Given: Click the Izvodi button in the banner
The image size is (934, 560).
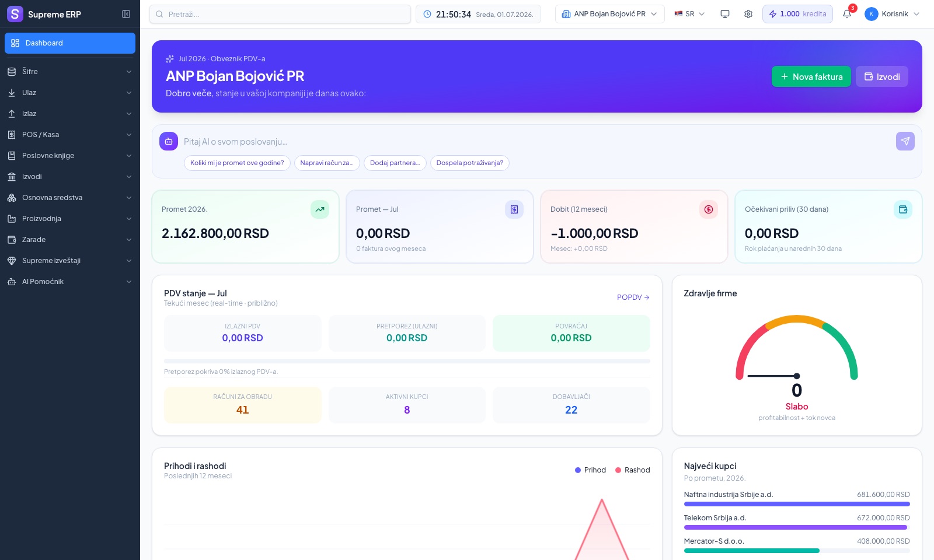Looking at the screenshot, I should coord(882,76).
